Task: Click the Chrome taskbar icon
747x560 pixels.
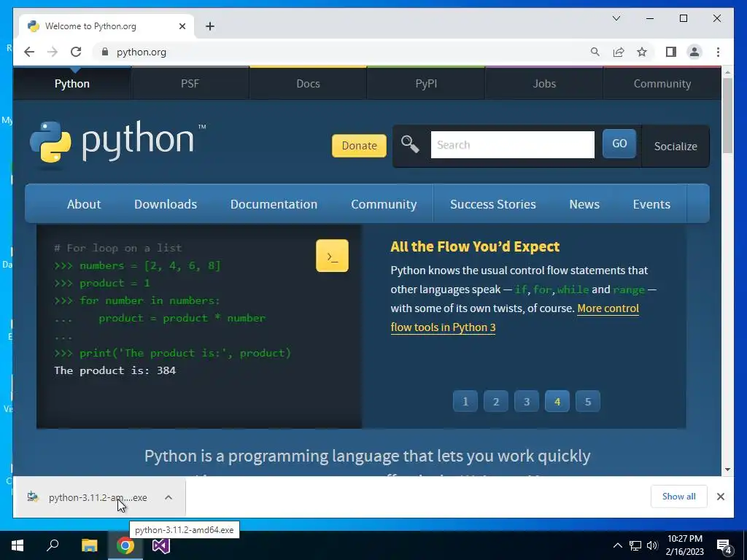Action: [x=125, y=545]
